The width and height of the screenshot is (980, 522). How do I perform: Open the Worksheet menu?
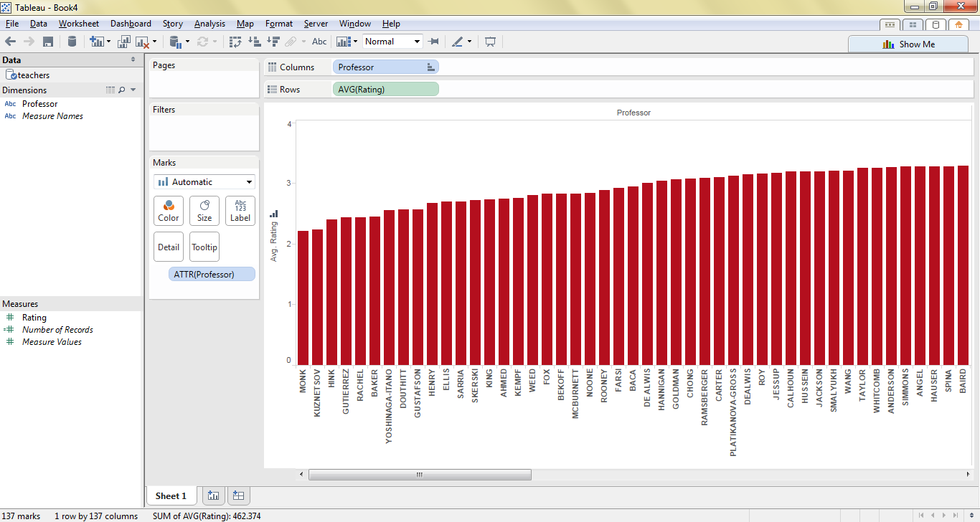pyautogui.click(x=79, y=24)
